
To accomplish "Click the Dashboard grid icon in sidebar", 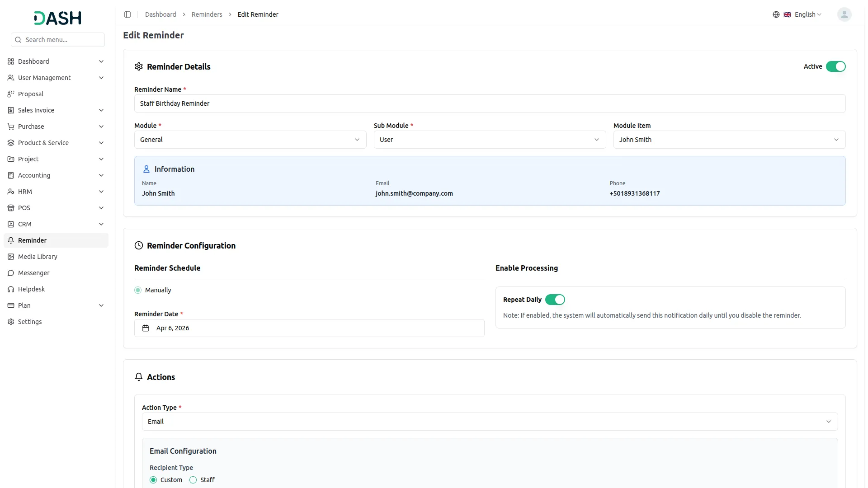I will tap(11, 61).
